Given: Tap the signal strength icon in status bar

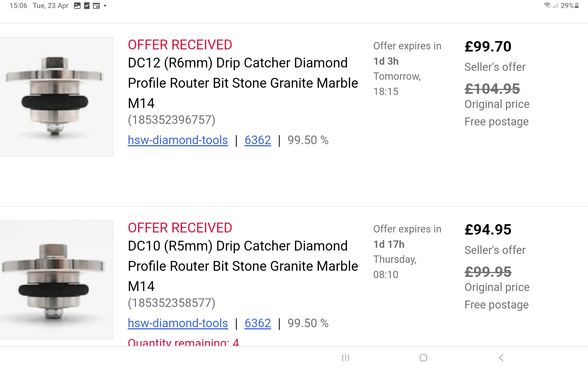Looking at the screenshot, I should (x=556, y=6).
